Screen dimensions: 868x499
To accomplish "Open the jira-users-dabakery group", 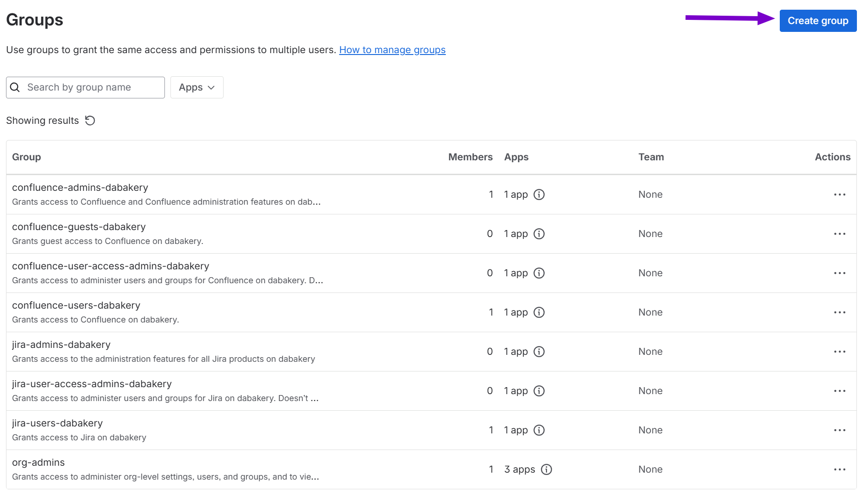I will (57, 423).
